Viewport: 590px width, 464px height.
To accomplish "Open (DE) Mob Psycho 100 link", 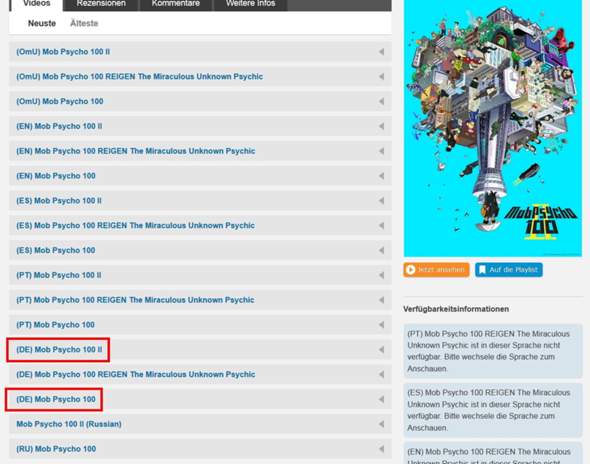I will [x=56, y=400].
